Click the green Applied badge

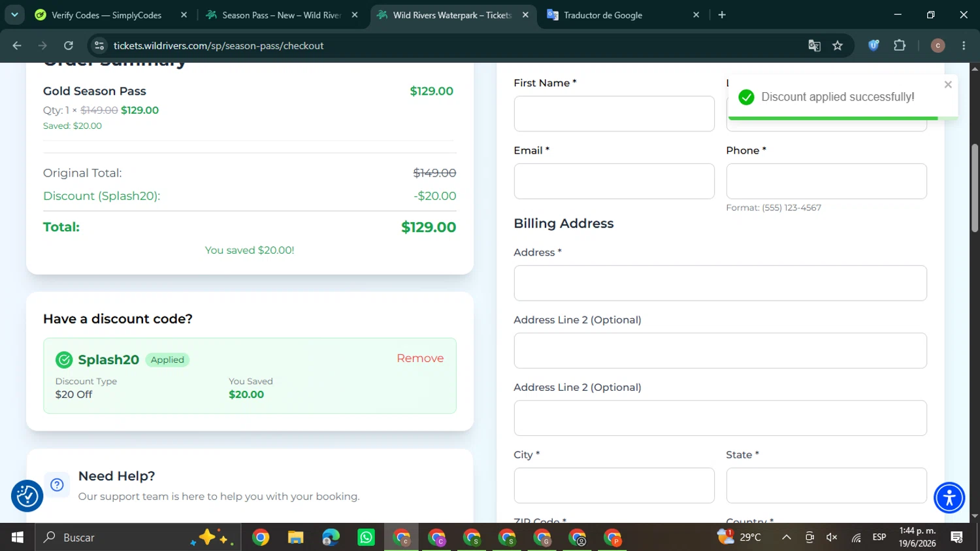pyautogui.click(x=167, y=359)
